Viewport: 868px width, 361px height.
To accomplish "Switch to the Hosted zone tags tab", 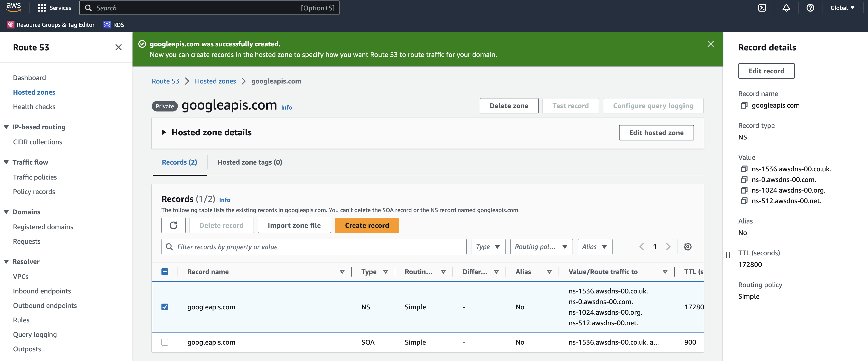I will (249, 162).
